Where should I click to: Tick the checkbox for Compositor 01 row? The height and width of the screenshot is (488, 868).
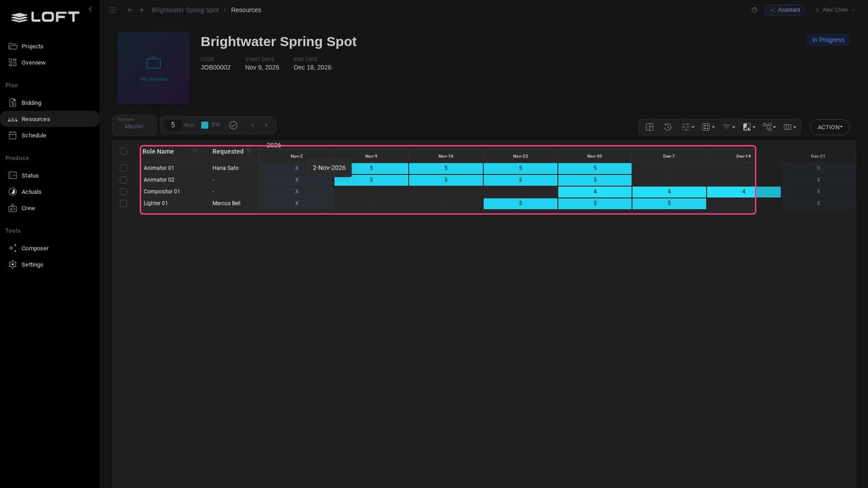point(123,192)
